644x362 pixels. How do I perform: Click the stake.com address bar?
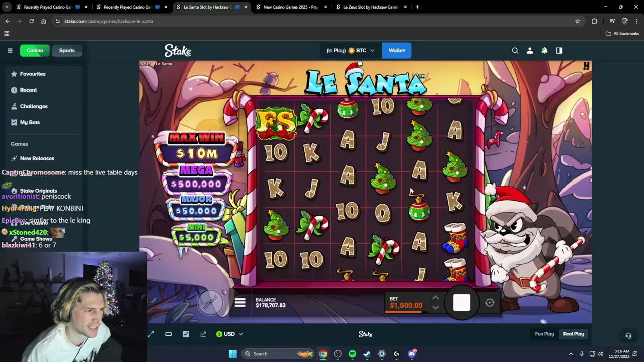(x=317, y=21)
